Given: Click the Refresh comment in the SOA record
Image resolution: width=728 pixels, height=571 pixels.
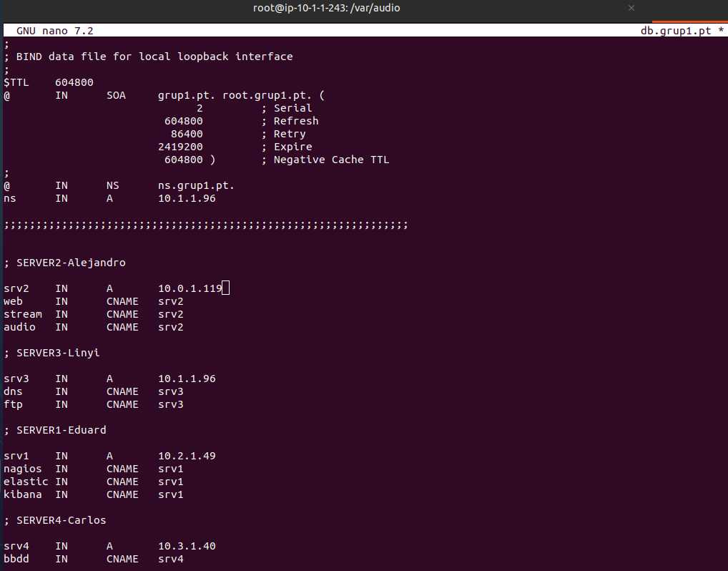Looking at the screenshot, I should click(x=295, y=121).
